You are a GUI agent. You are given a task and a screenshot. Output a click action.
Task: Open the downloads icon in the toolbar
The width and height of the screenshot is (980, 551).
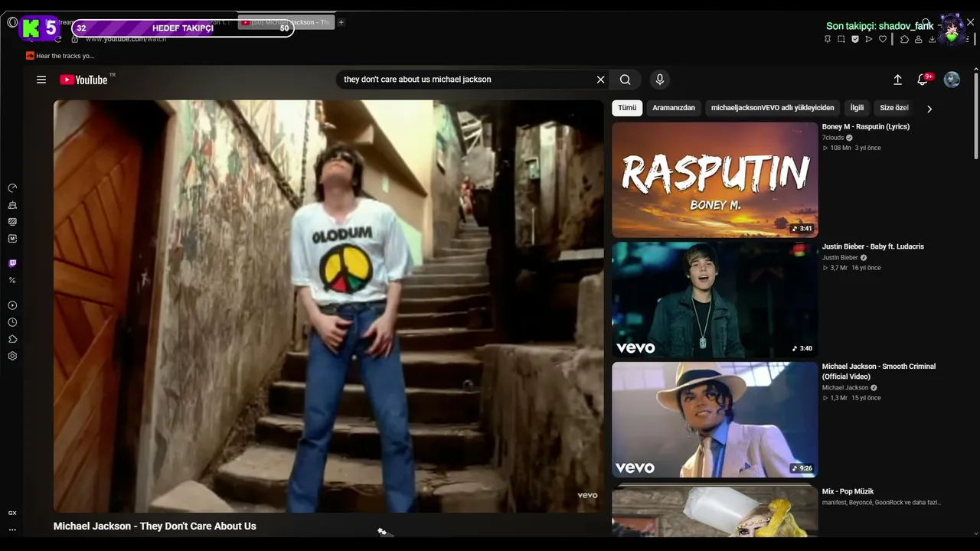(x=933, y=39)
